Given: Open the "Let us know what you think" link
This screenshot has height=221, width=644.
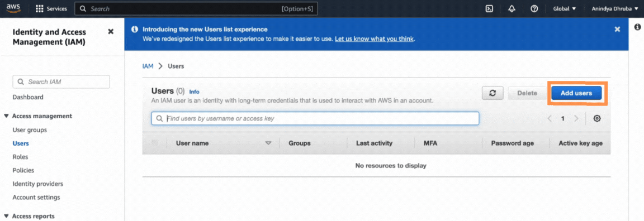Looking at the screenshot, I should pos(374,39).
